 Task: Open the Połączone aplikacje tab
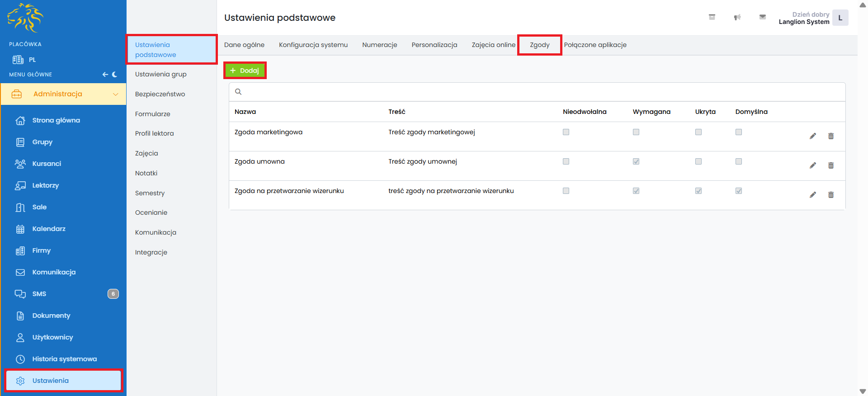pyautogui.click(x=595, y=45)
